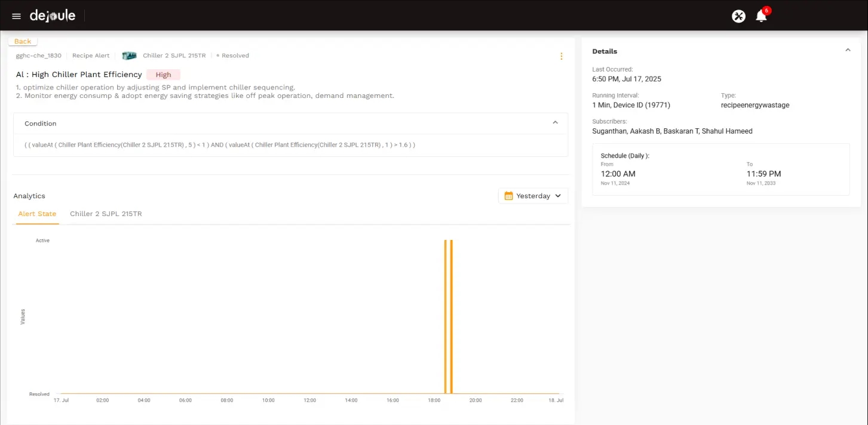Collapse the Condition section
The width and height of the screenshot is (868, 425).
tap(555, 123)
